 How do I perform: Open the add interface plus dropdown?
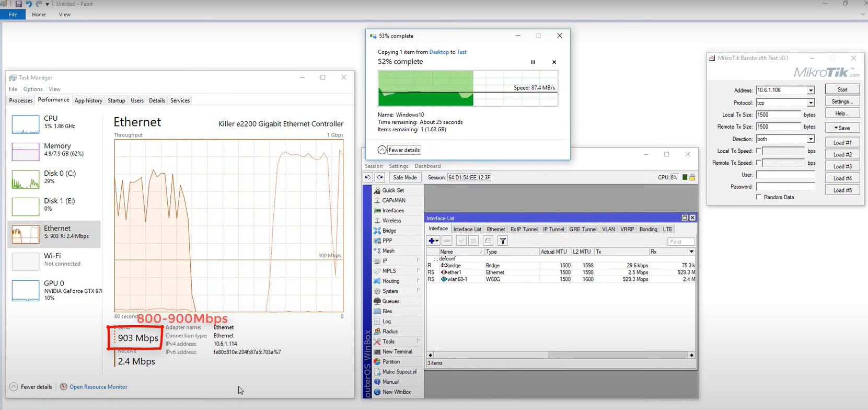click(x=433, y=241)
